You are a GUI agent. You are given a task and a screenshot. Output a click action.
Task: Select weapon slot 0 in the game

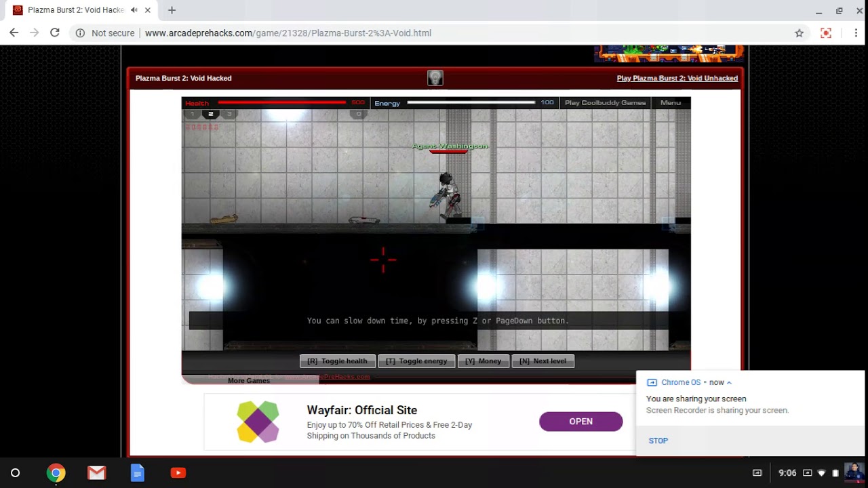359,114
